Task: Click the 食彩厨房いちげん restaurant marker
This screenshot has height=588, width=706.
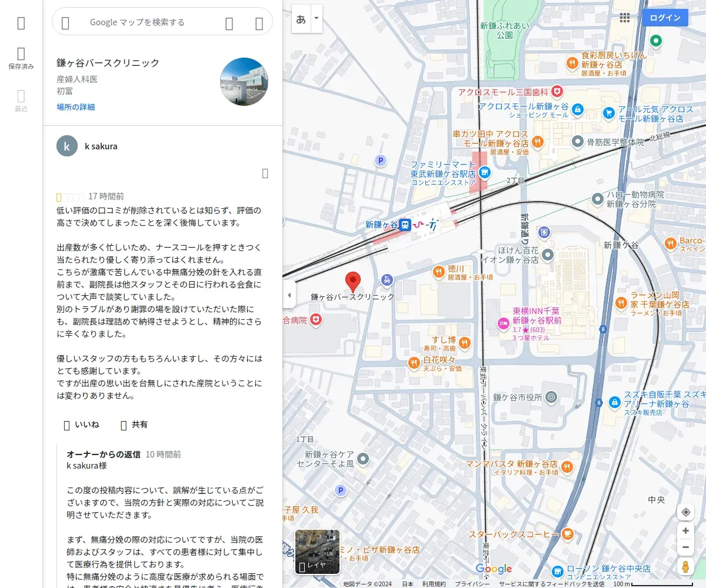Action: click(572, 62)
